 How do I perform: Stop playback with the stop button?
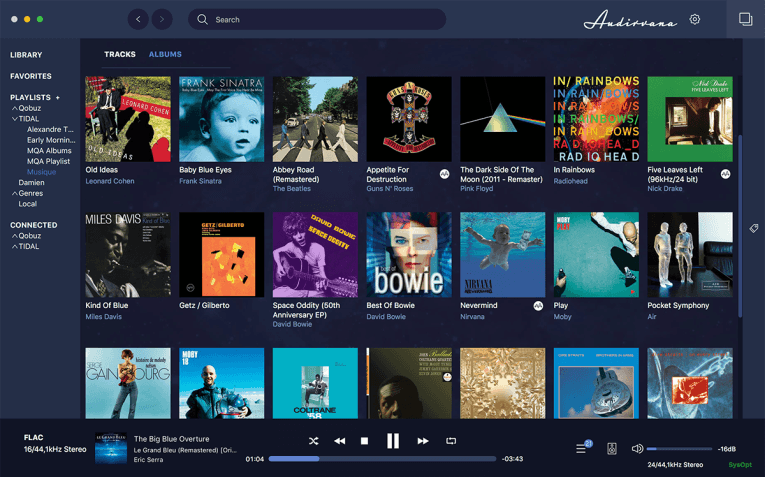tap(364, 441)
